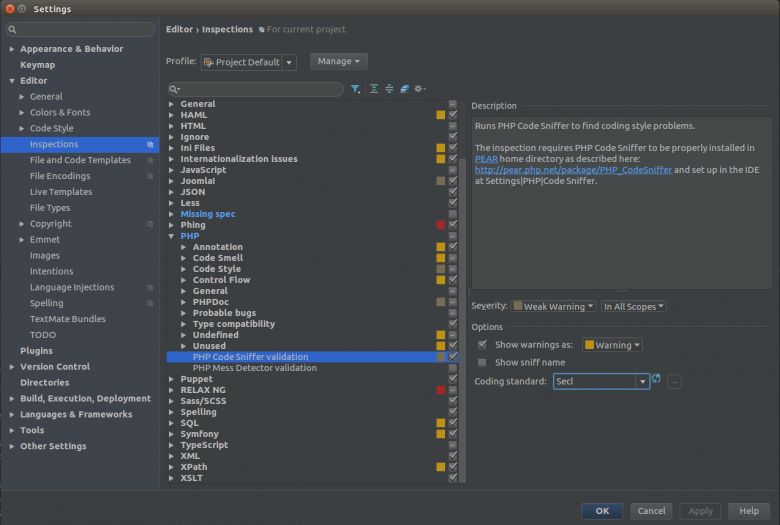Click the project icon next to Language Injections
The width and height of the screenshot is (780, 525).
tap(150, 288)
